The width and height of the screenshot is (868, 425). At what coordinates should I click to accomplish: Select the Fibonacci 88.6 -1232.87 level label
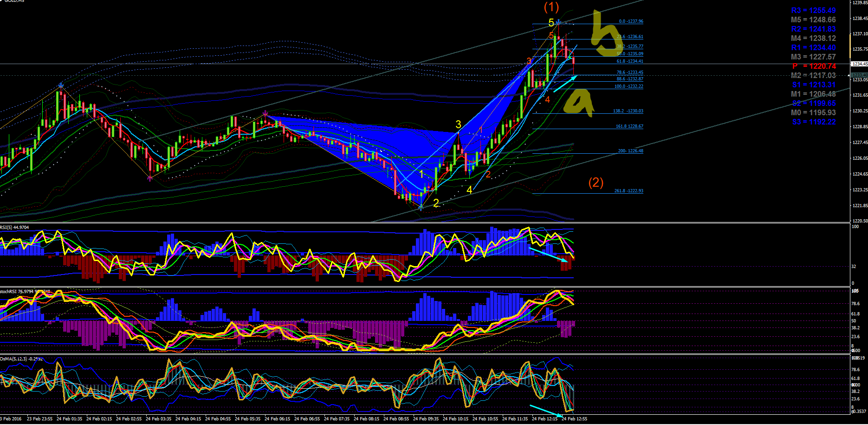click(x=630, y=79)
